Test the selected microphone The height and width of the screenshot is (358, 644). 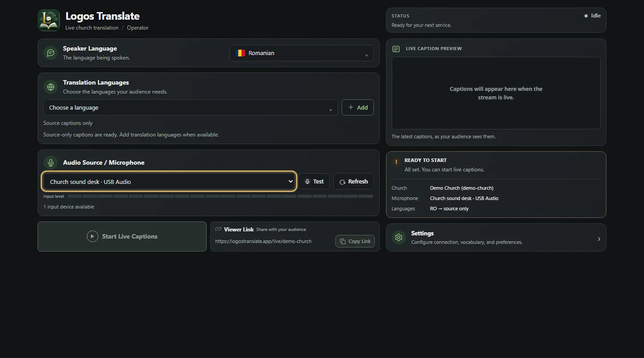[314, 181]
